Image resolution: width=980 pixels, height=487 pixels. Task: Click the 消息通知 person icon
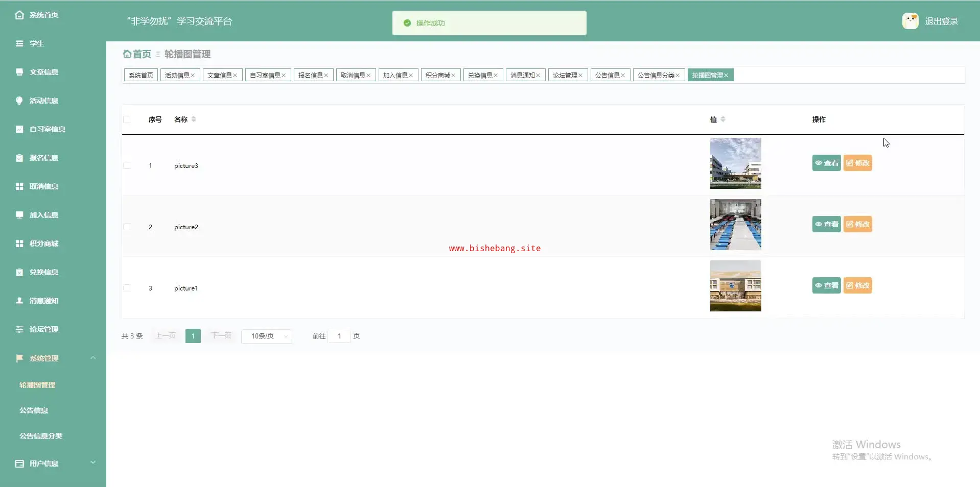click(19, 301)
